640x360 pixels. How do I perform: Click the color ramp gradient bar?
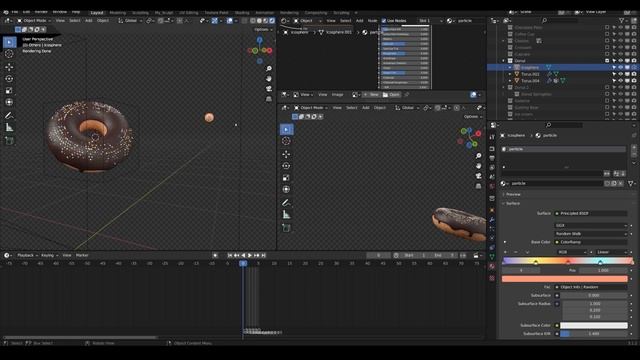coord(567,260)
